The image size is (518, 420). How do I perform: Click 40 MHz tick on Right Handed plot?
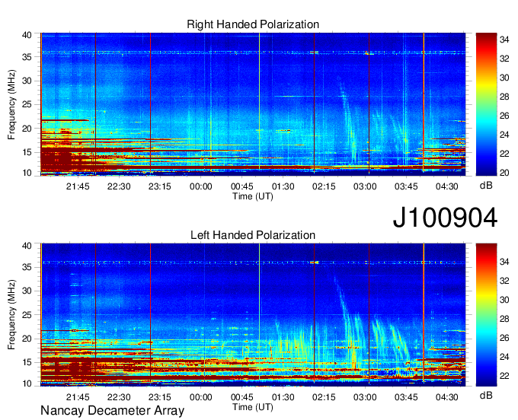pos(27,35)
